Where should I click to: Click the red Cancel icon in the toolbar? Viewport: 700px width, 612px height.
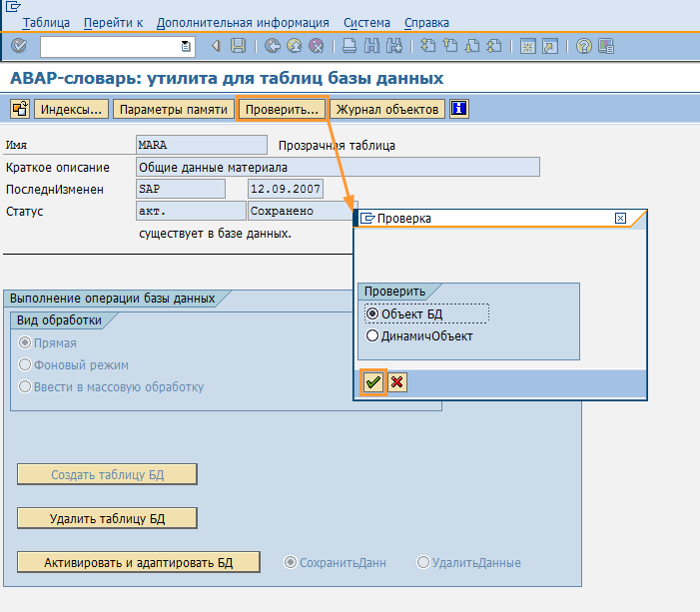click(316, 46)
